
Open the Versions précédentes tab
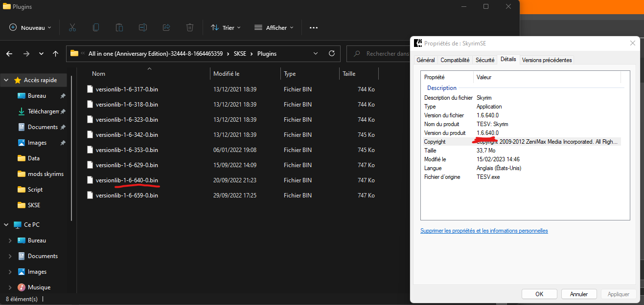click(547, 60)
